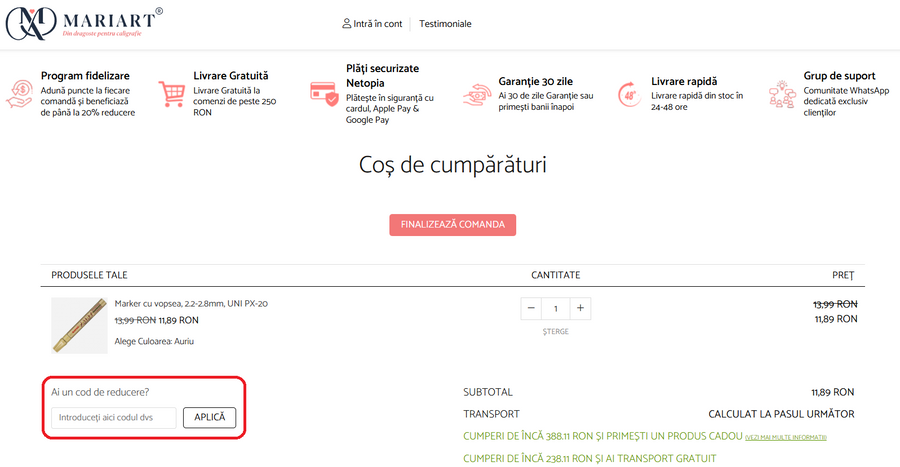Click the quantity number field
This screenshot has height=467, width=900.
pos(555,308)
